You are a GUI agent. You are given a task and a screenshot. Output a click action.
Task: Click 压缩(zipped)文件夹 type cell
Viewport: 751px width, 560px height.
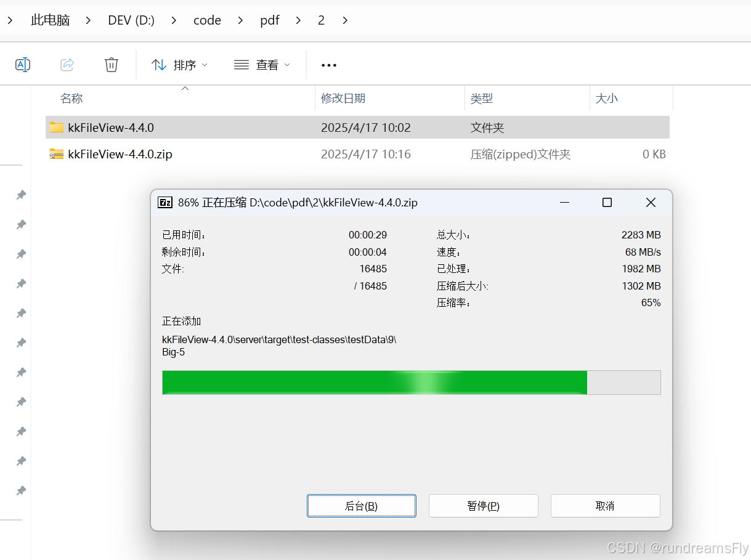pyautogui.click(x=521, y=155)
